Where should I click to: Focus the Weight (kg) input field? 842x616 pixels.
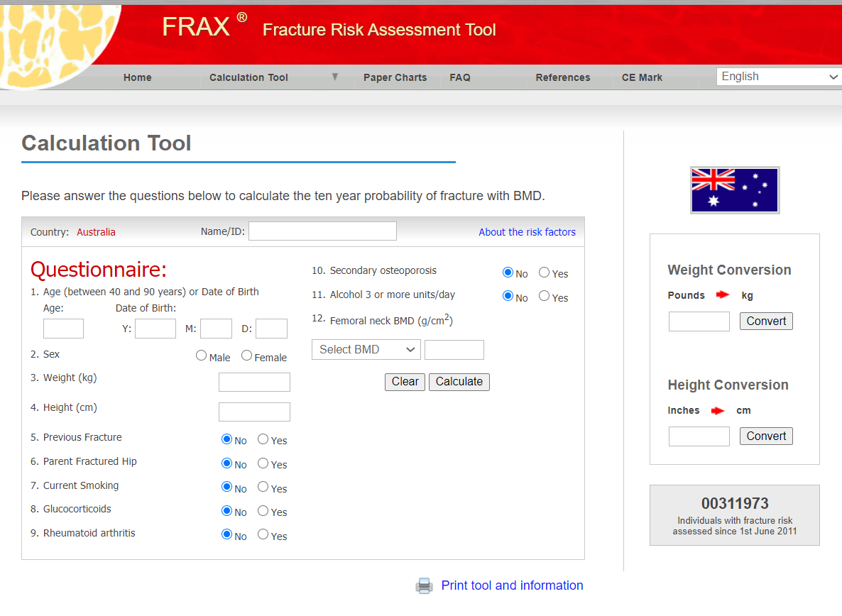(255, 382)
